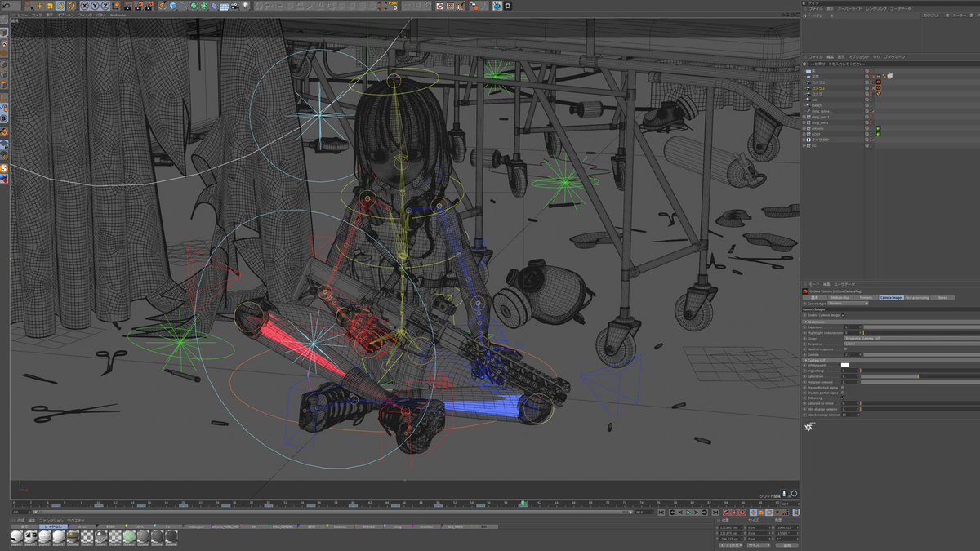Screen dimensions: 980x551
Task: Click the Spline pen icon
Action: (x=163, y=6)
